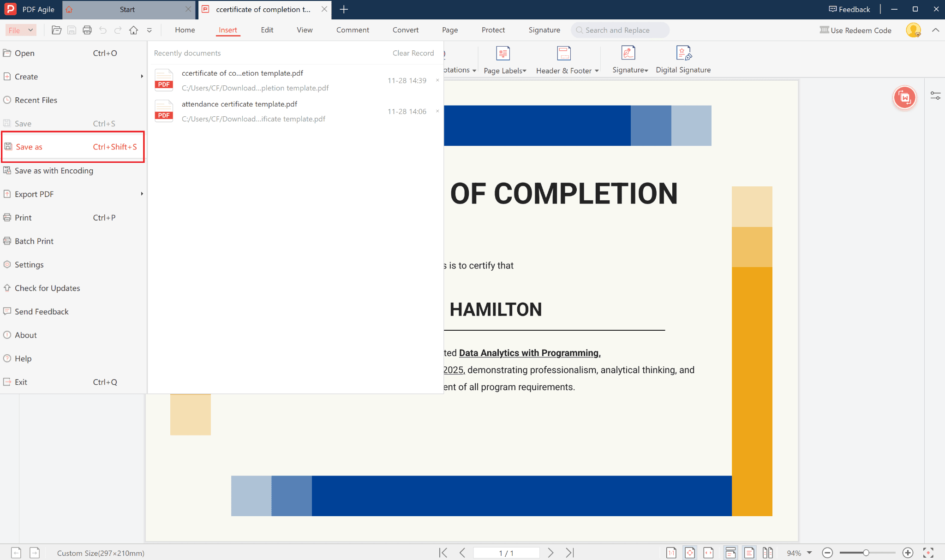Viewport: 945px width, 560px height.
Task: Click the print icon in quick toolbar
Action: tap(87, 30)
